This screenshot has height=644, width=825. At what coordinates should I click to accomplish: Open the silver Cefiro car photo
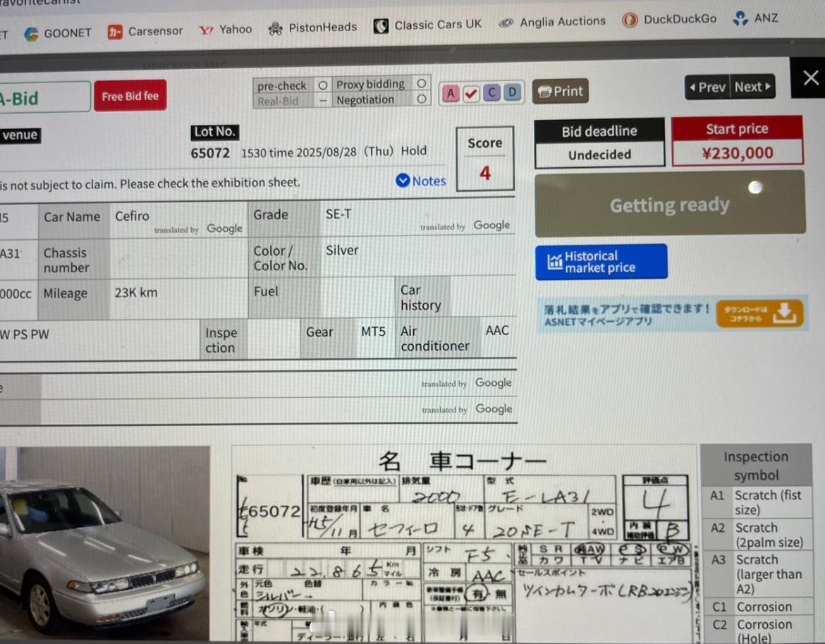(x=104, y=545)
